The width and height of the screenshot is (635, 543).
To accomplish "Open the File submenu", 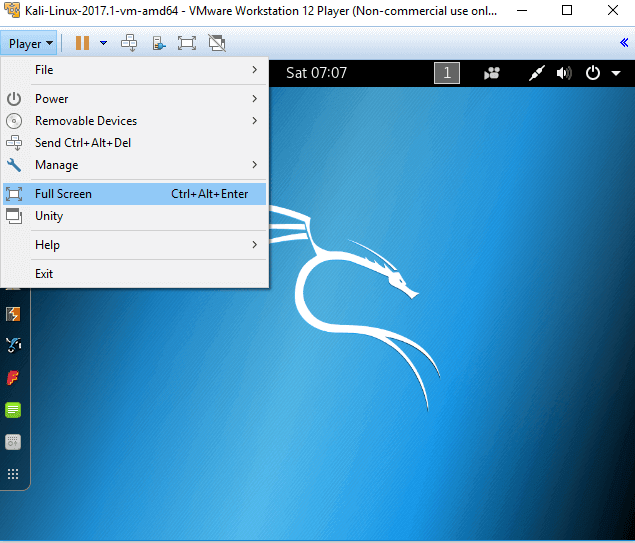I will pos(134,70).
